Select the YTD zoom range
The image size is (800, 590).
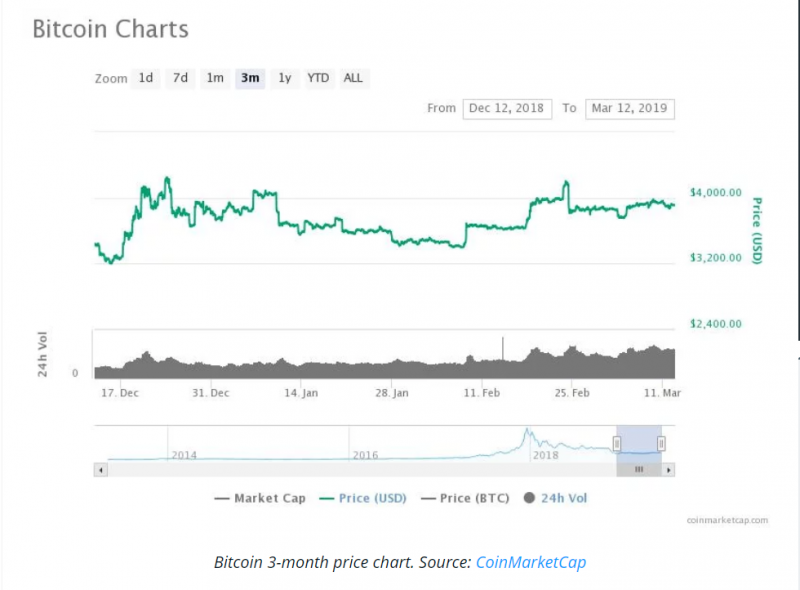tap(318, 78)
